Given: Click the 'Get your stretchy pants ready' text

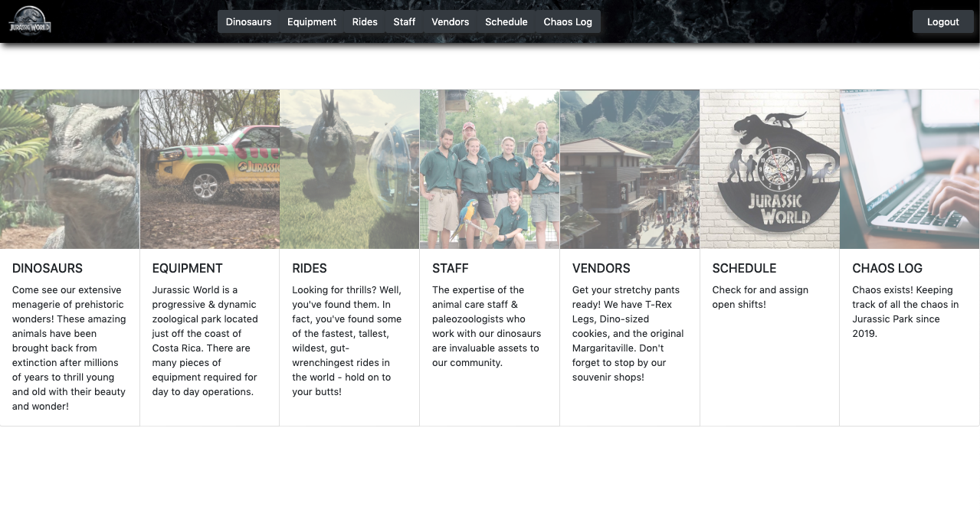Looking at the screenshot, I should pos(628,334).
